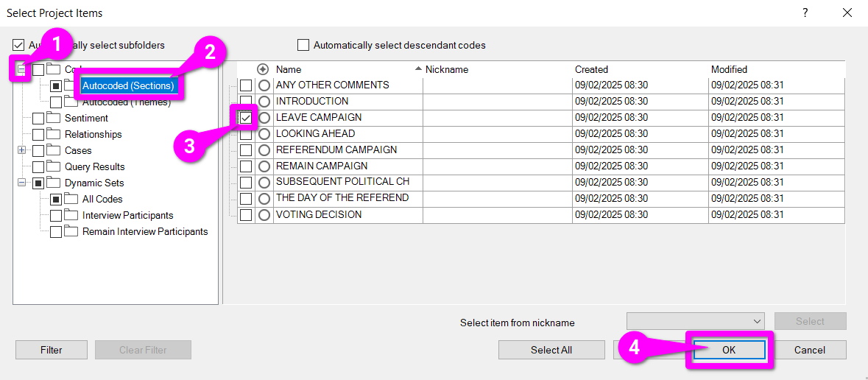Image resolution: width=868 pixels, height=380 pixels.
Task: Click the Filter button
Action: point(52,350)
